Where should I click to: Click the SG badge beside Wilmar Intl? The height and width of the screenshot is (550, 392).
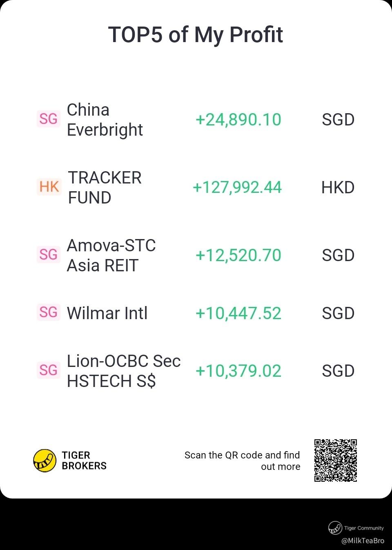click(x=48, y=313)
